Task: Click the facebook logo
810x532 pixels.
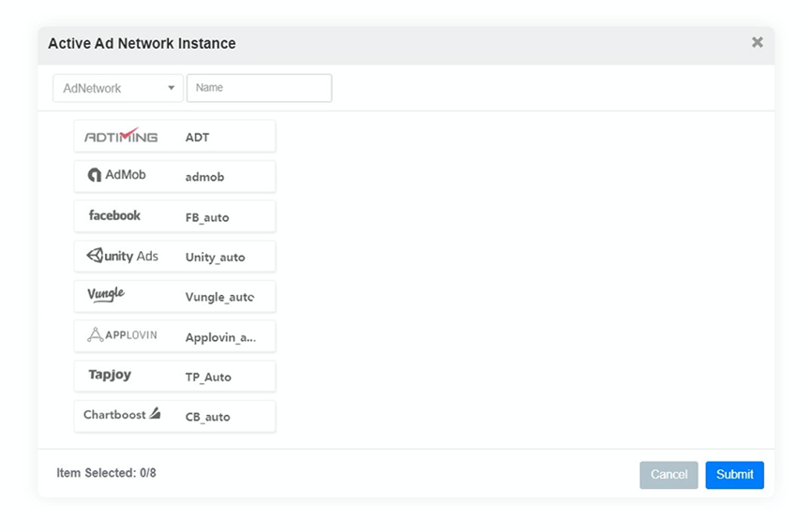Action: [x=114, y=215]
